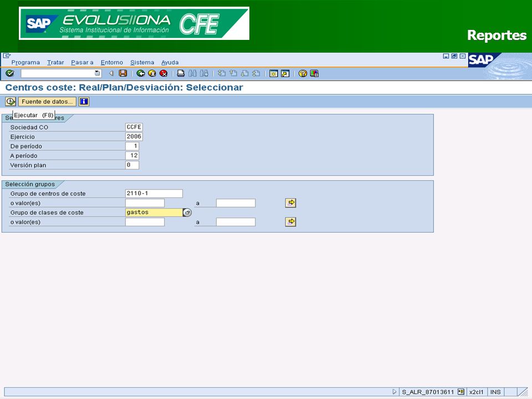The image size is (532, 399).
Task: Open the Pasar a menu
Action: click(x=82, y=63)
